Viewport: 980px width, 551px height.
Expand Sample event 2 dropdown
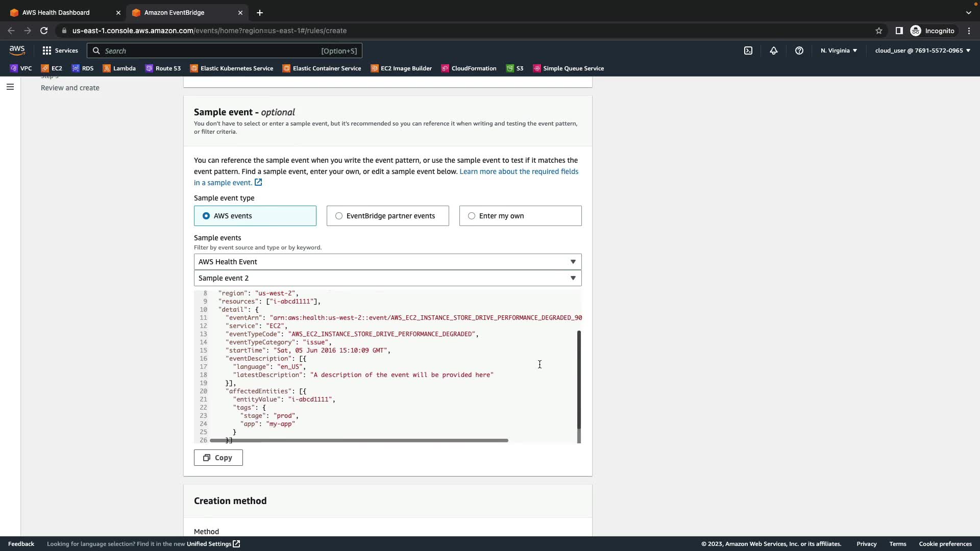click(387, 278)
